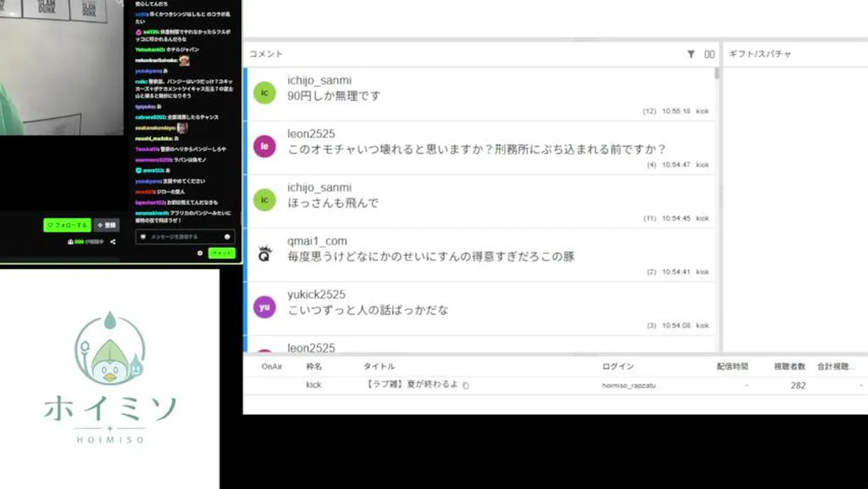This screenshot has width=868, height=489.
Task: Grab the comment list scrollbar
Action: (717, 73)
